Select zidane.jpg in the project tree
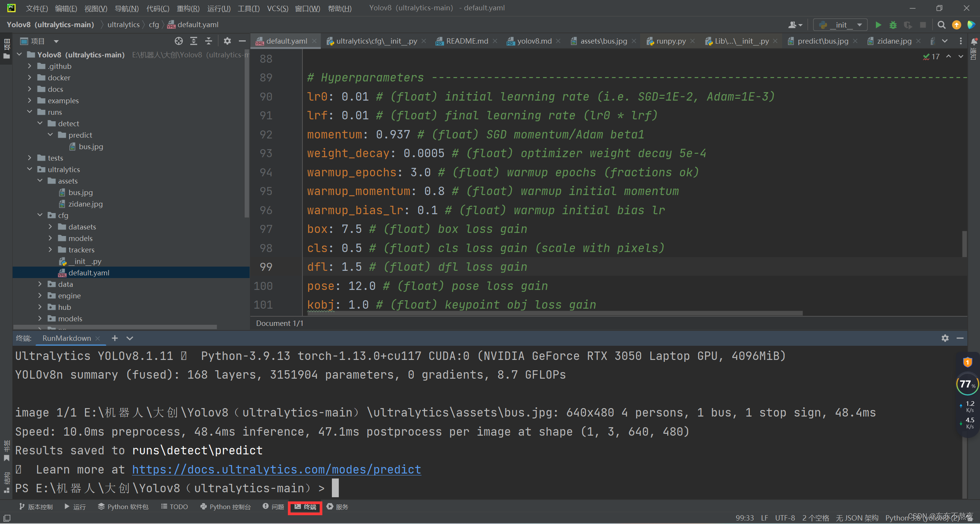 click(x=85, y=204)
